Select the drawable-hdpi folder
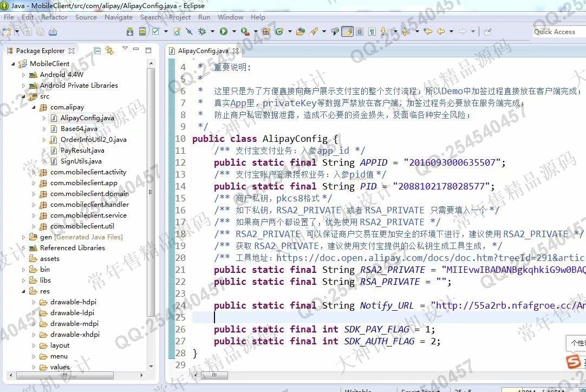This screenshot has height=392, width=586. coord(73,302)
